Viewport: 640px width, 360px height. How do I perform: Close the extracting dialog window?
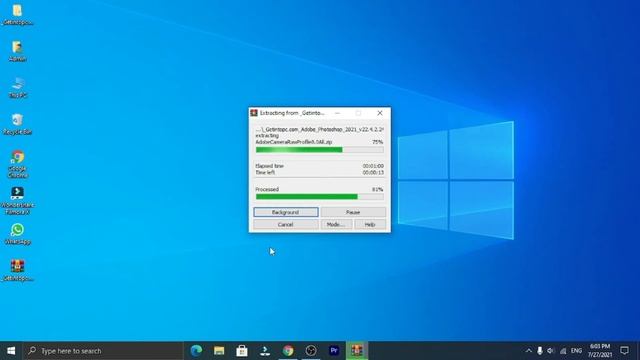pos(380,113)
